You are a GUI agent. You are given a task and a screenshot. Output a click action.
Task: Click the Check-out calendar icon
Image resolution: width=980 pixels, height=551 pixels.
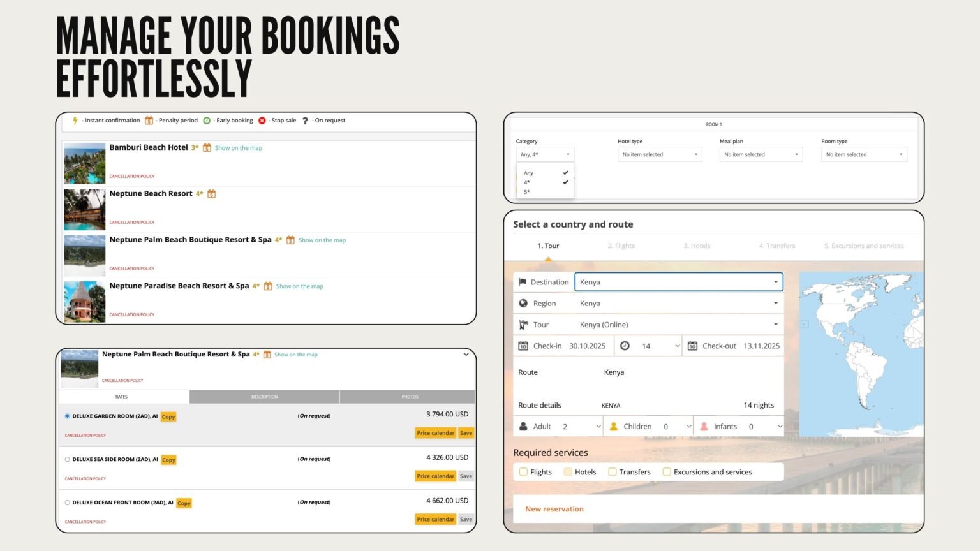692,346
